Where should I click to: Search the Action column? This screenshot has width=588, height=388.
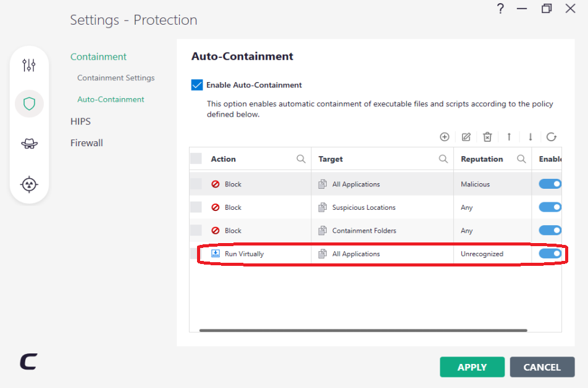point(301,159)
